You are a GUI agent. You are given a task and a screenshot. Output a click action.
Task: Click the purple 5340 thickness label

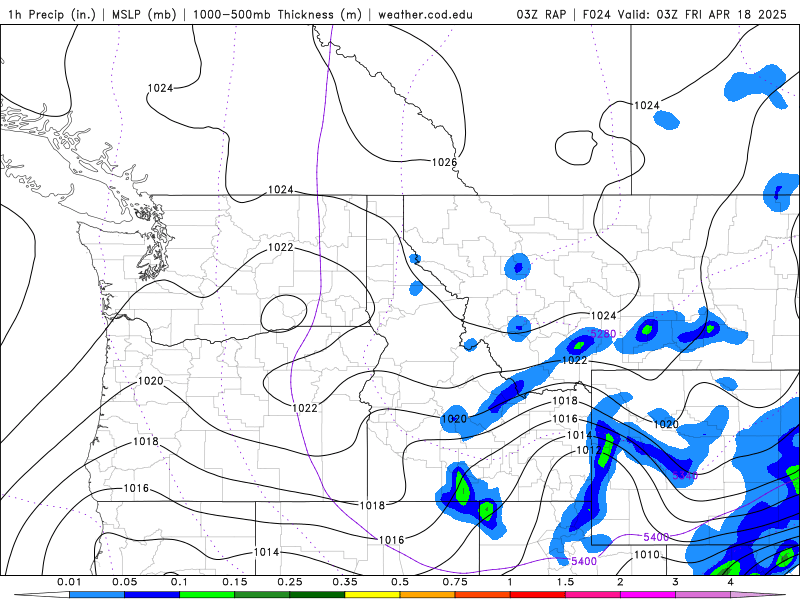(x=685, y=476)
